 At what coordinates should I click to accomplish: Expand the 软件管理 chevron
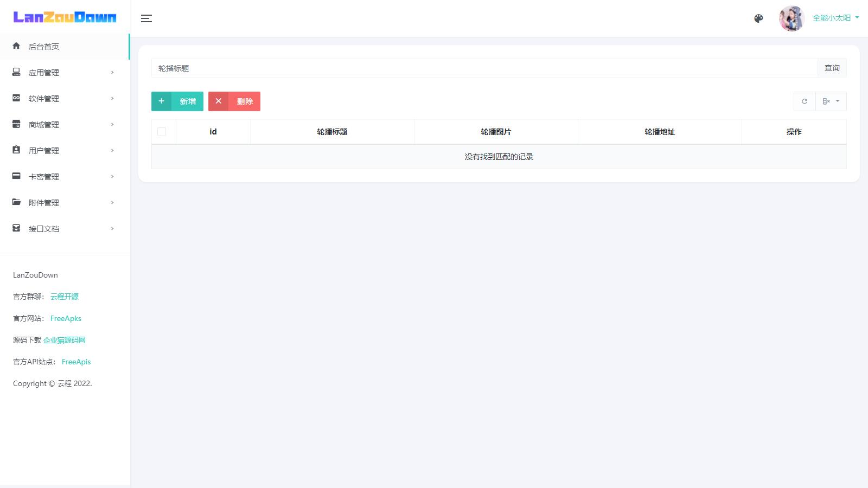click(x=112, y=99)
